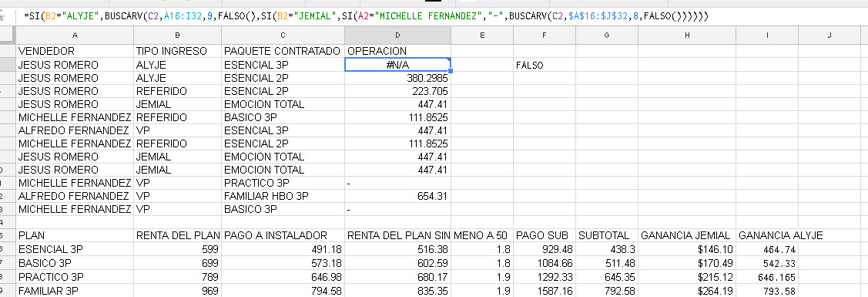
Task: Click the REFERIDO cell beside 223.705
Action: click(178, 91)
